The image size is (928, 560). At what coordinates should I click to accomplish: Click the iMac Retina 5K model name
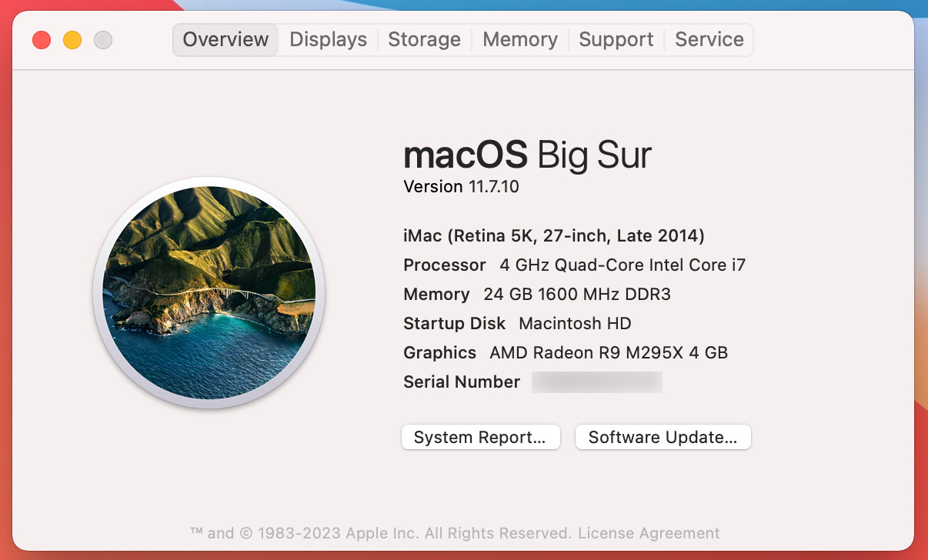(553, 235)
